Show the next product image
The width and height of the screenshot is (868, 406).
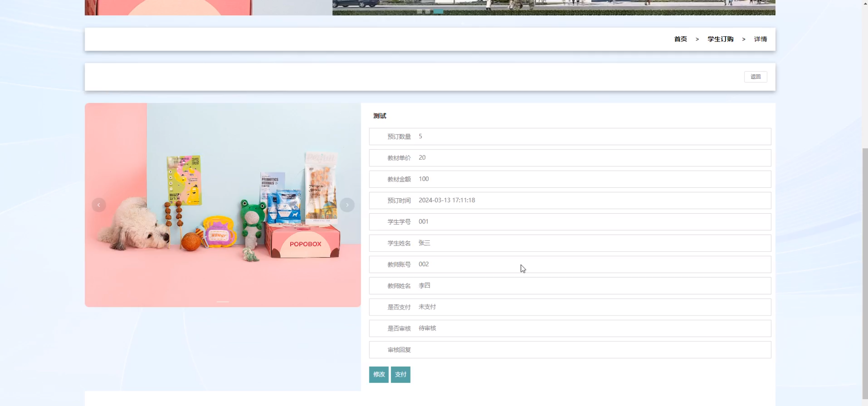[347, 205]
